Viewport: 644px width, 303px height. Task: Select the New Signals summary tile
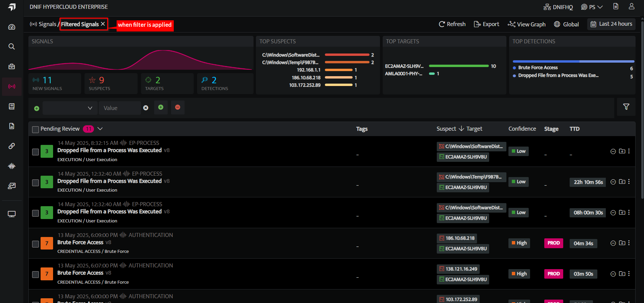point(55,83)
